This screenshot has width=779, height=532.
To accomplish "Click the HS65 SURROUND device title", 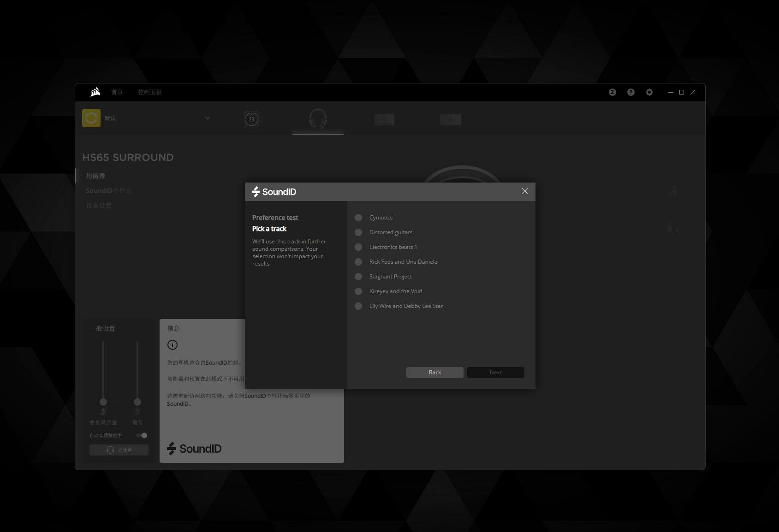I will (x=128, y=158).
